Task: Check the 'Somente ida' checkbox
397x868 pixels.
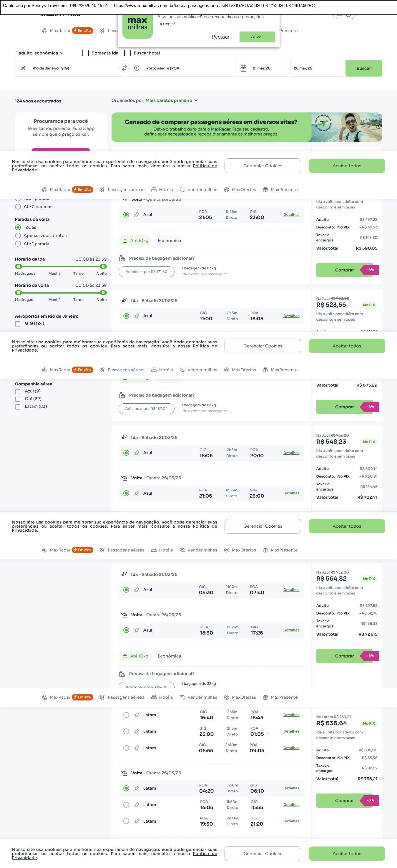Action: [x=86, y=53]
